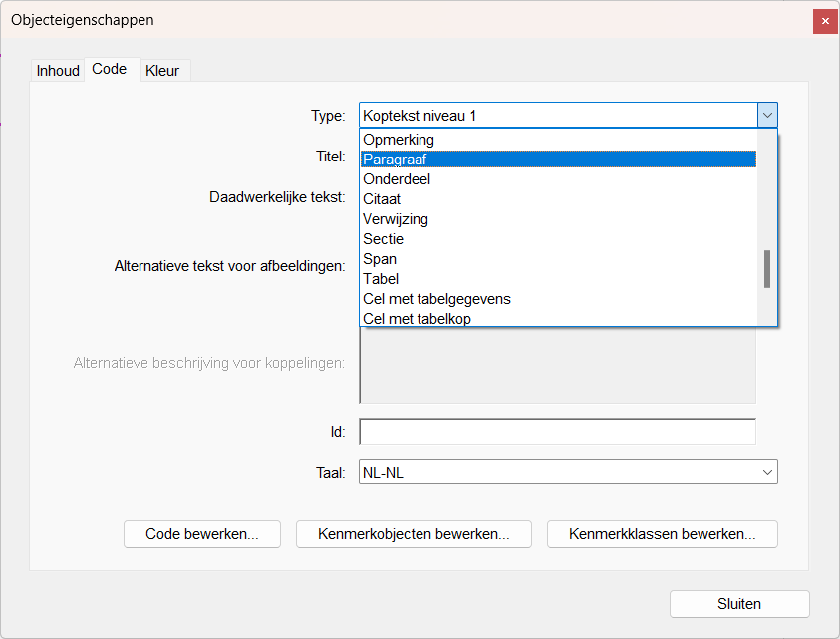This screenshot has width=840, height=639.
Task: Choose Citaat in the type list
Action: (558, 199)
